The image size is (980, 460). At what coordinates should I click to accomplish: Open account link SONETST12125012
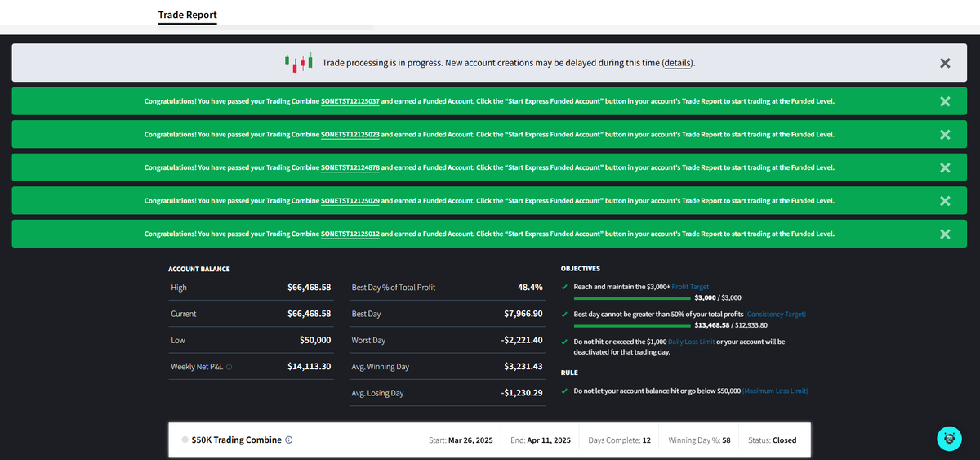tap(350, 234)
